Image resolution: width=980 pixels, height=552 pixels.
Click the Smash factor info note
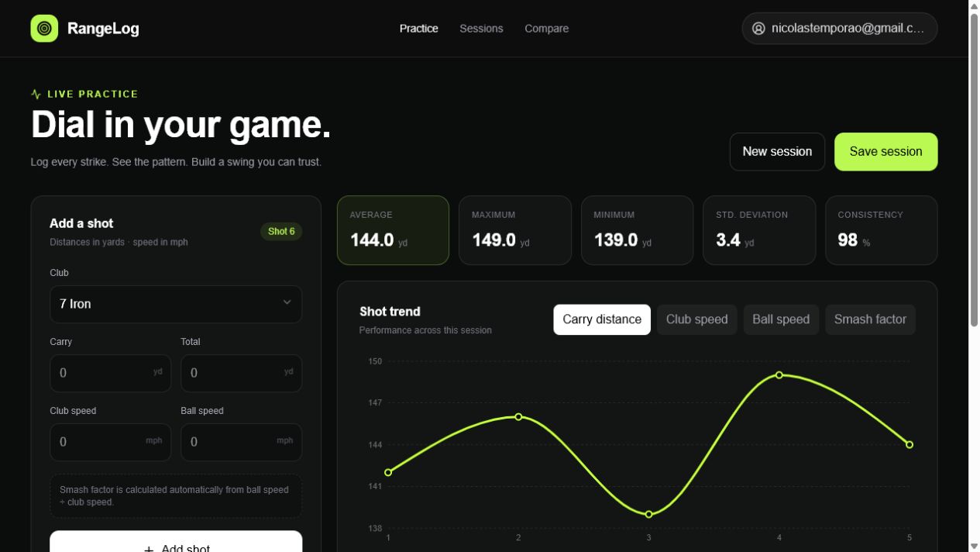point(176,496)
